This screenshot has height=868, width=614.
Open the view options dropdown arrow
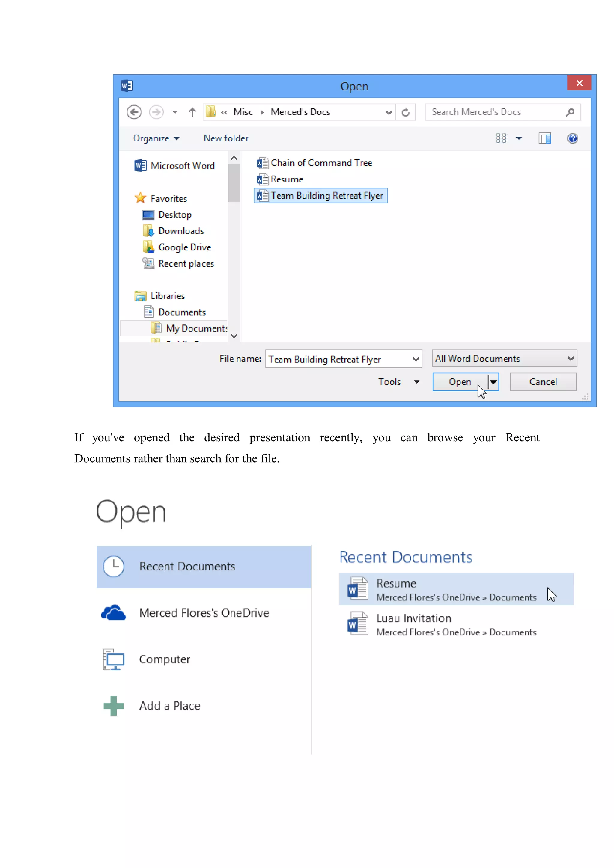tap(519, 138)
